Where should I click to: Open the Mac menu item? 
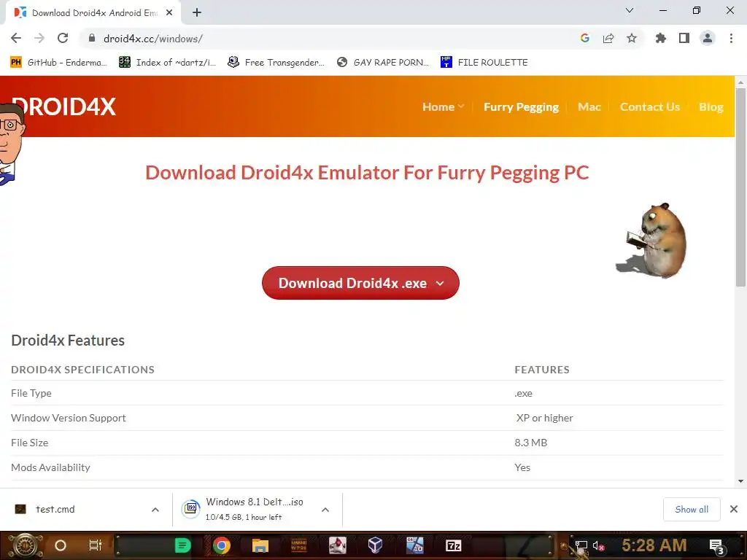click(589, 106)
